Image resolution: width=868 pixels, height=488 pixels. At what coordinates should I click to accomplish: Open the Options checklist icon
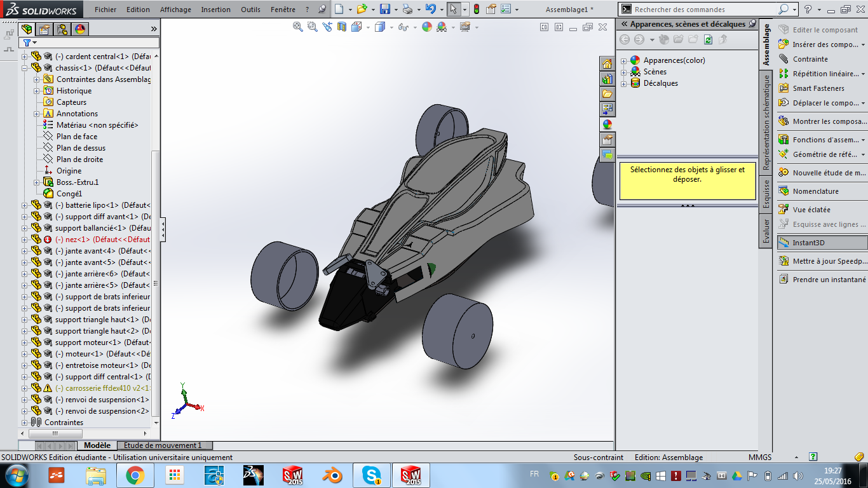[x=505, y=9]
